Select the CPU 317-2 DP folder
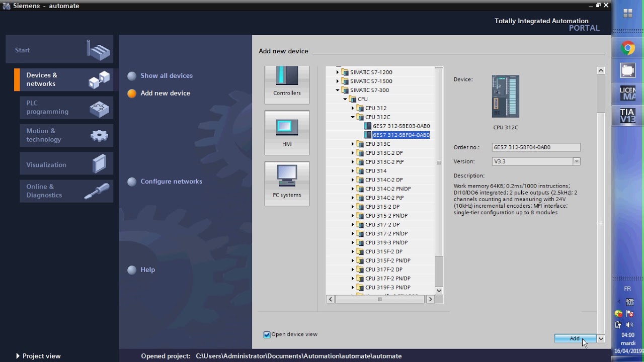 tap(382, 225)
